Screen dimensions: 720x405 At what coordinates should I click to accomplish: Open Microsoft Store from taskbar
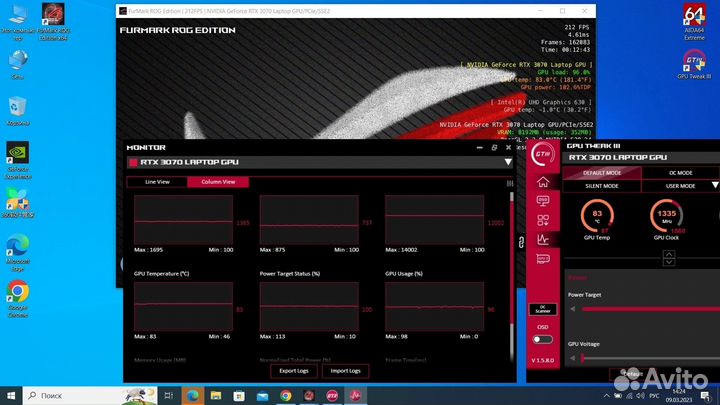click(x=239, y=395)
